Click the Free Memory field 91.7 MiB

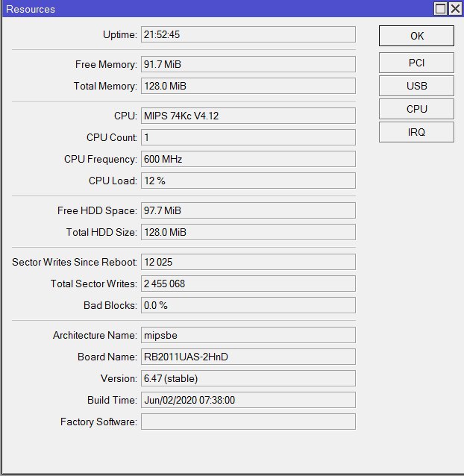[248, 64]
